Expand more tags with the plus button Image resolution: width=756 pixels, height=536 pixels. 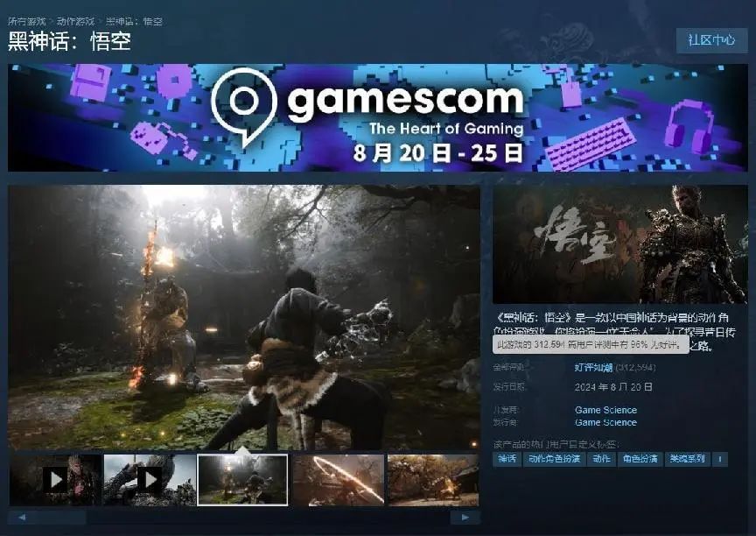pos(720,459)
